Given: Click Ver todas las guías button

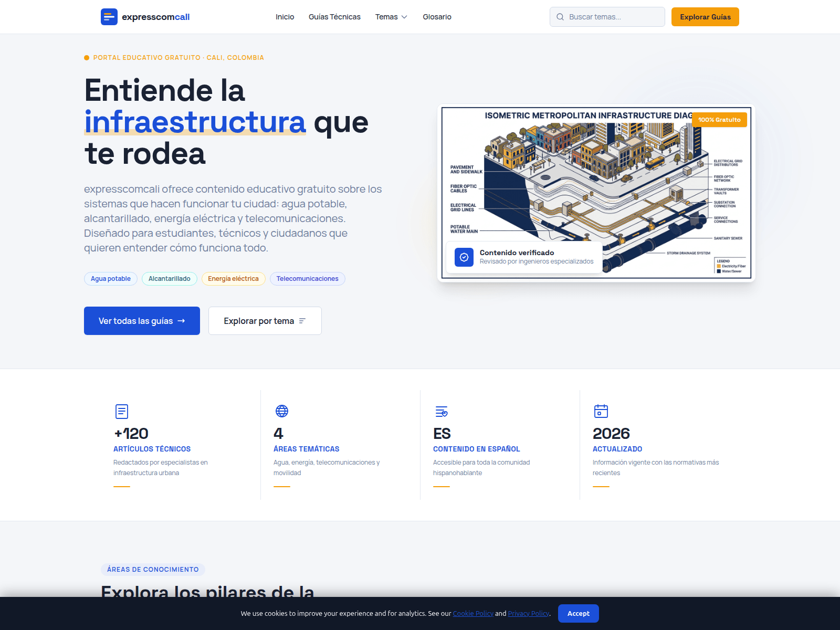Looking at the screenshot, I should coord(142,321).
